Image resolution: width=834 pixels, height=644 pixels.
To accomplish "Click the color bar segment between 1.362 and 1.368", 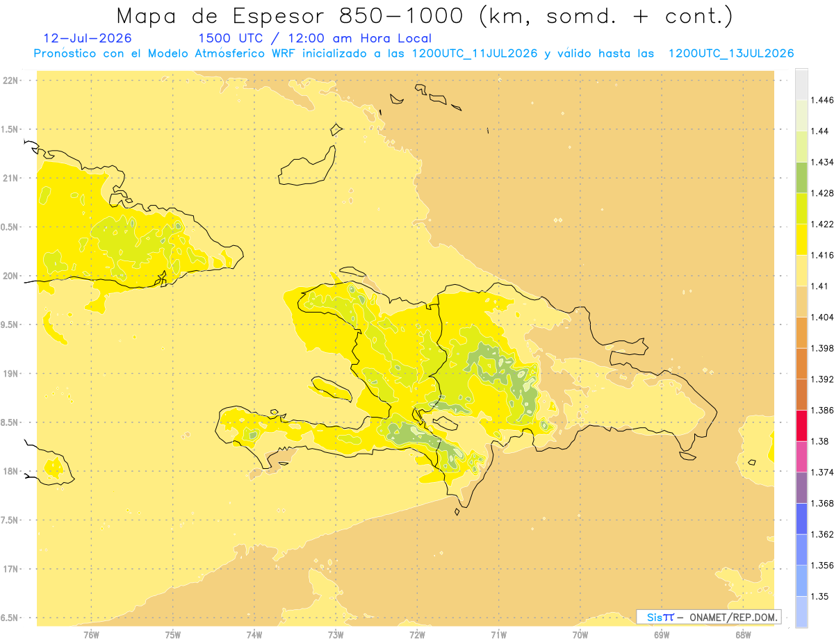I will (x=801, y=518).
